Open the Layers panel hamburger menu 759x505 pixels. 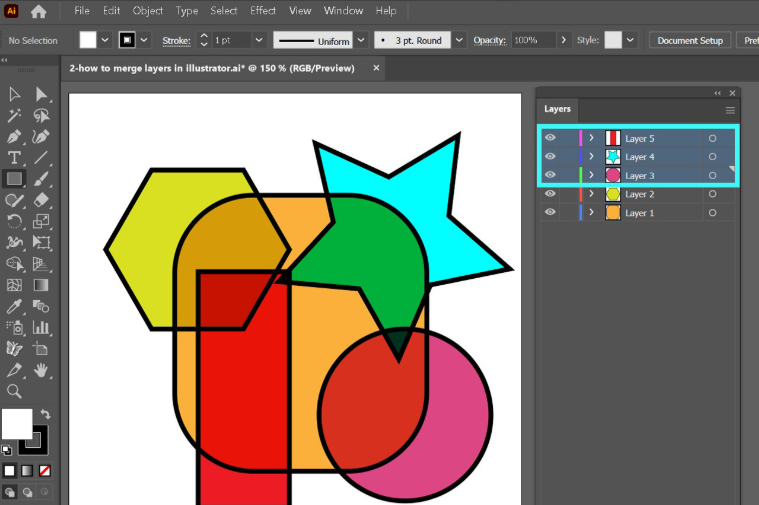[x=730, y=110]
